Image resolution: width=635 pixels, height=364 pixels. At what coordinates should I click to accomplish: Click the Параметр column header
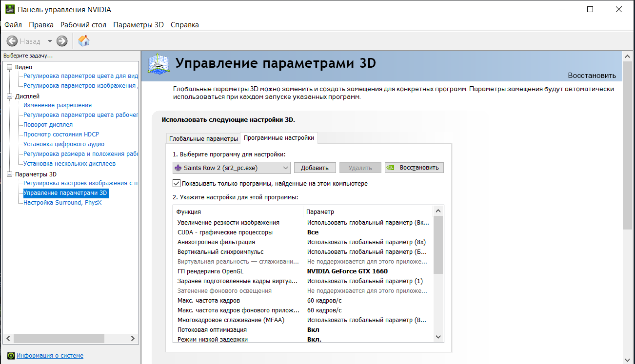pos(368,211)
